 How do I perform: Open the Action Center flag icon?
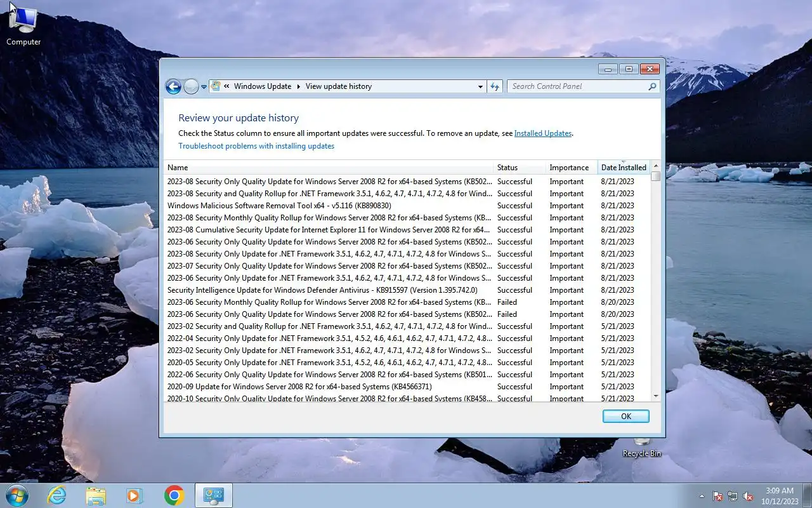[x=717, y=496]
